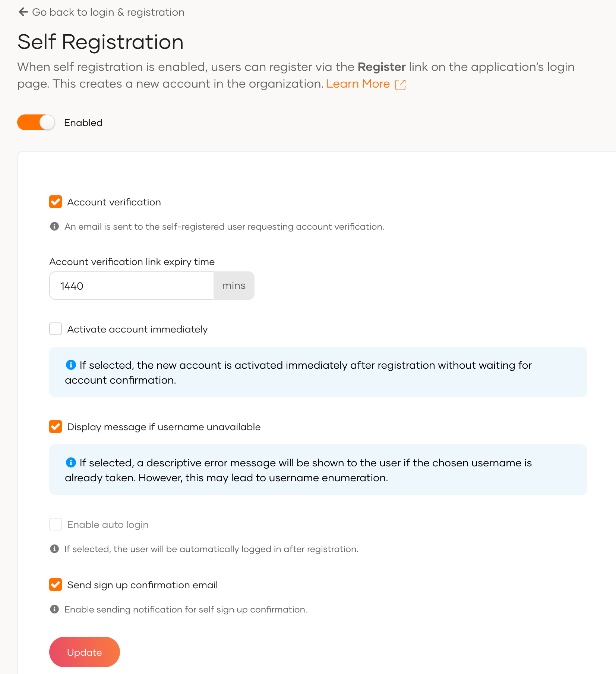Click the mins unit label
This screenshot has width=616, height=674.
pos(234,286)
